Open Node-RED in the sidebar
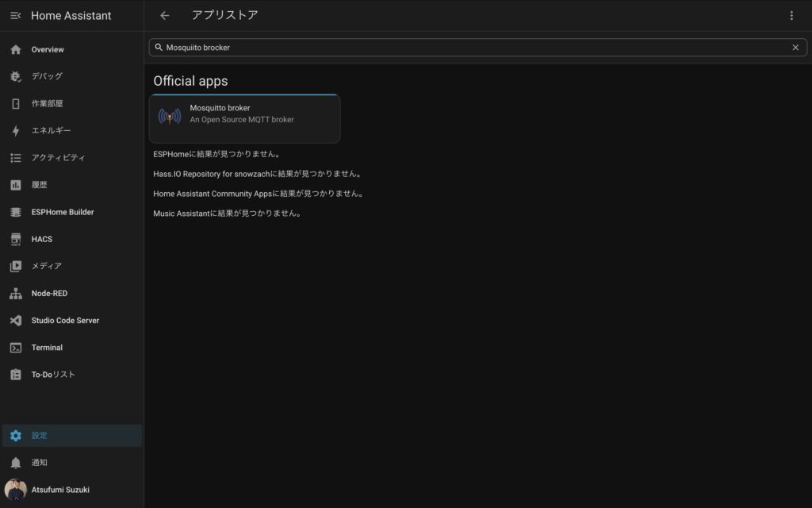Screen dimensions: 812x508 tap(49, 294)
